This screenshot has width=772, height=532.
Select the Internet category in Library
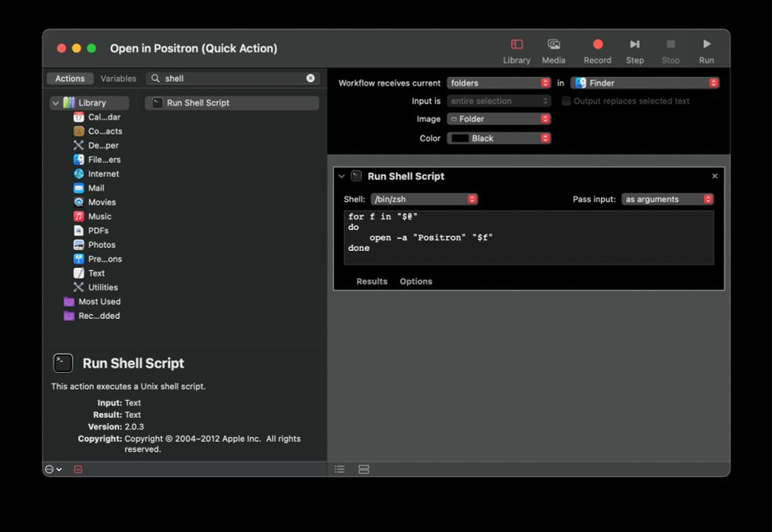96,174
